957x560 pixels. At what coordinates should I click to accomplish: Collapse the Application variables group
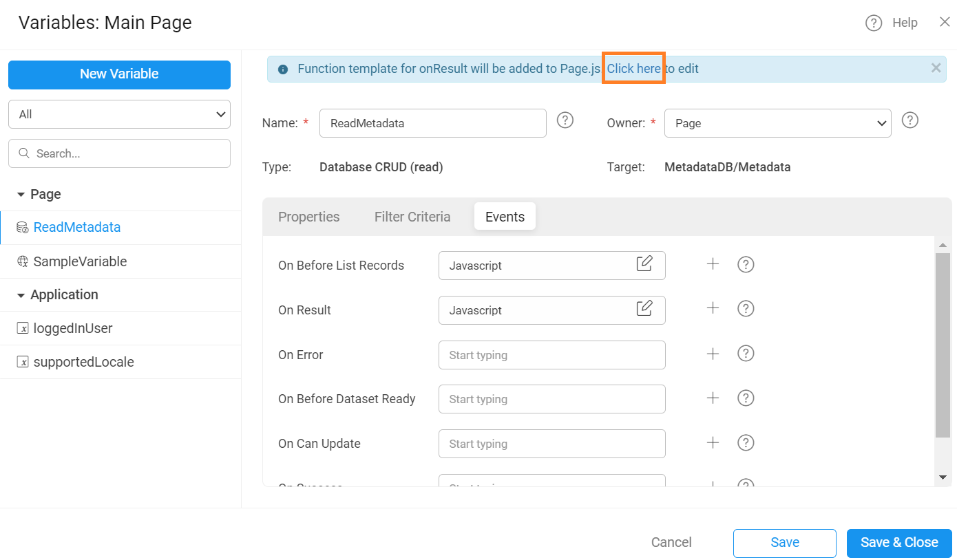click(21, 295)
